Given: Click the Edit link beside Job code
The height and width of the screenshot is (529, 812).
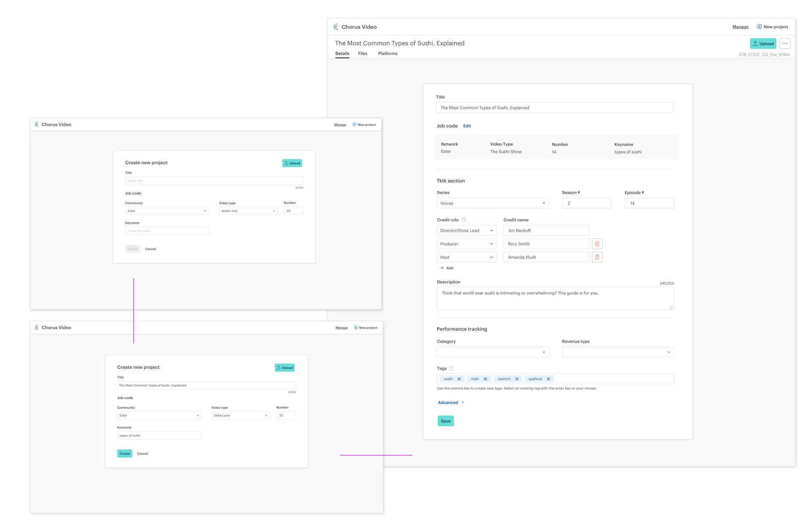Looking at the screenshot, I should (x=467, y=126).
